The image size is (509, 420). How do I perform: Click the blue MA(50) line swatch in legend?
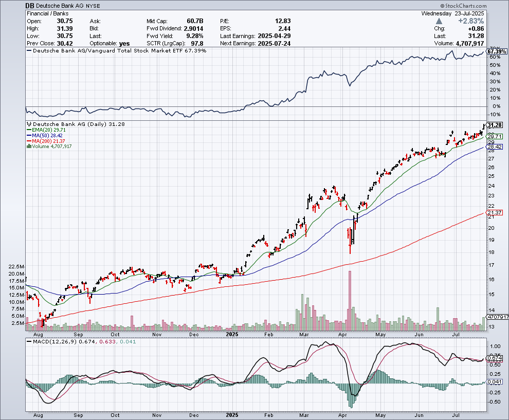(x=29, y=135)
